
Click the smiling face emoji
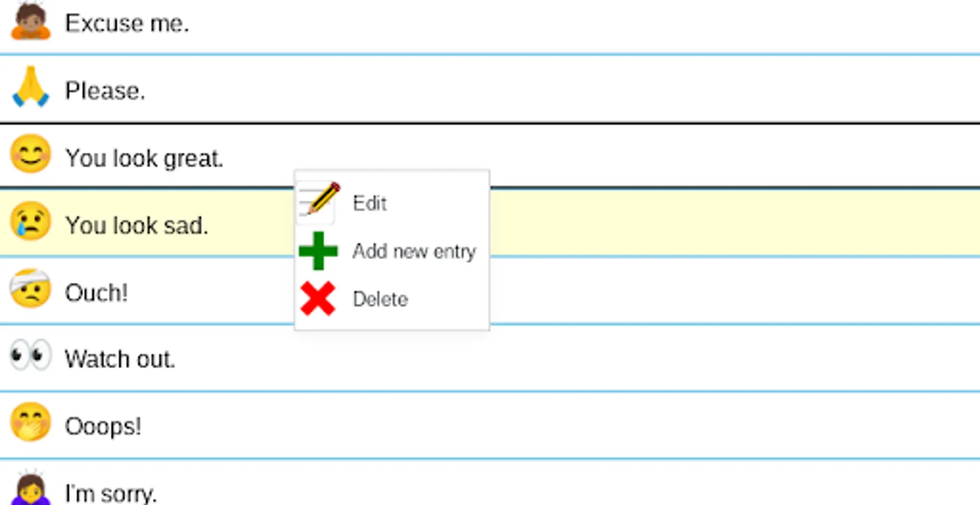click(x=31, y=154)
